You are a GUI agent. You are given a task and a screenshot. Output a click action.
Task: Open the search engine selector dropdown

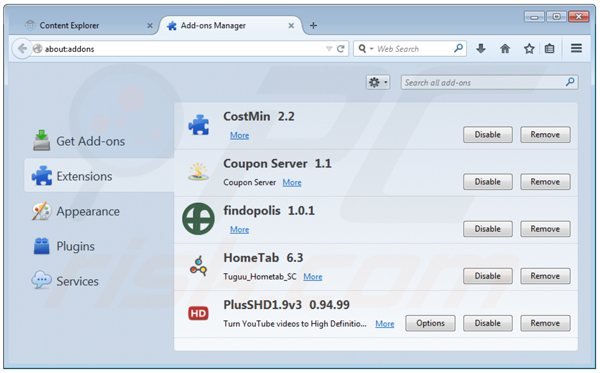(365, 49)
